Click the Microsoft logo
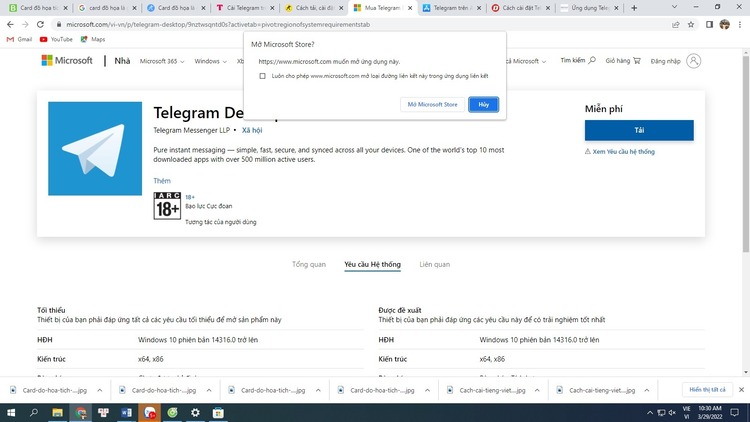Screen dimensions: 750x422 coord(67,60)
